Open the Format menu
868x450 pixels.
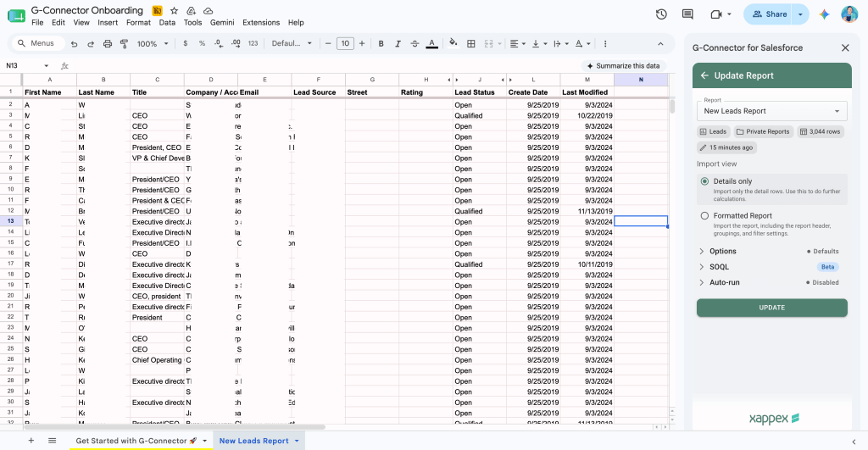tap(138, 23)
